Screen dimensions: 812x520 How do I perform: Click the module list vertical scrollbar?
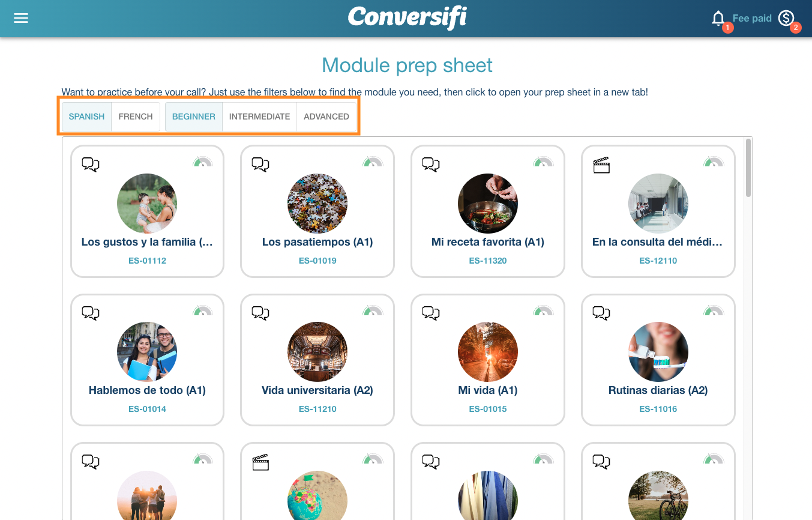(x=748, y=168)
